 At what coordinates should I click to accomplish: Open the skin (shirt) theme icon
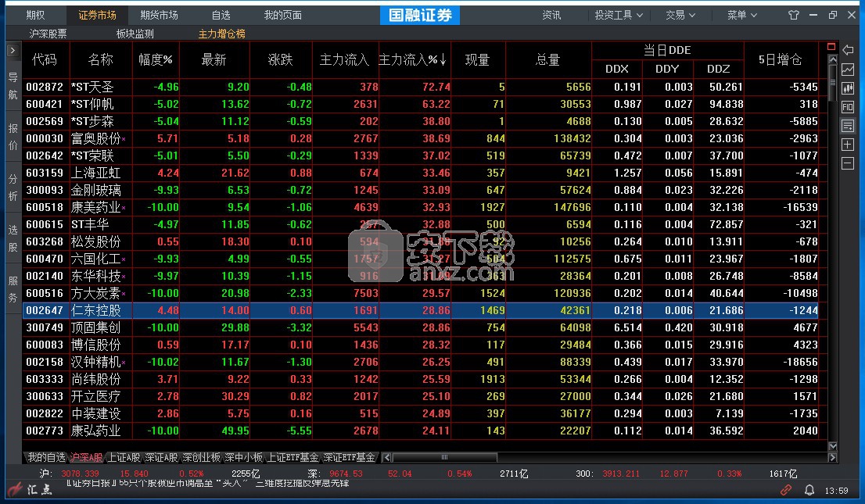[x=793, y=15]
